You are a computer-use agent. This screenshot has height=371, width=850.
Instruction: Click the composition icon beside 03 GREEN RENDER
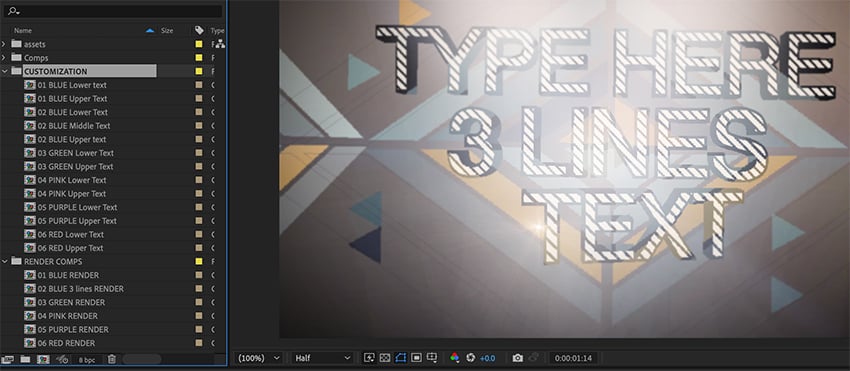(30, 302)
